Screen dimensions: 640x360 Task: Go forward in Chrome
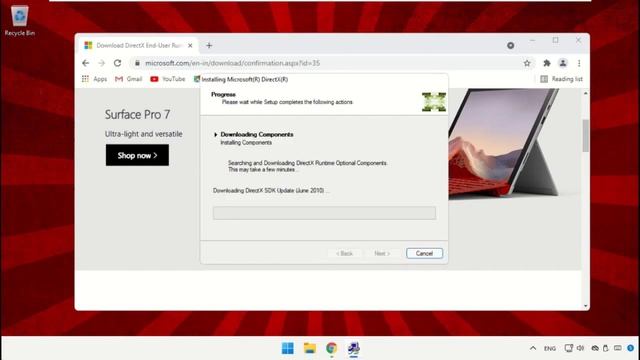[102, 63]
